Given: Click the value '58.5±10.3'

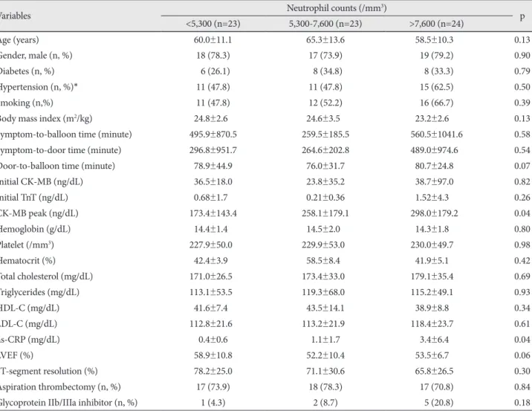Looking at the screenshot, I should click(434, 39).
